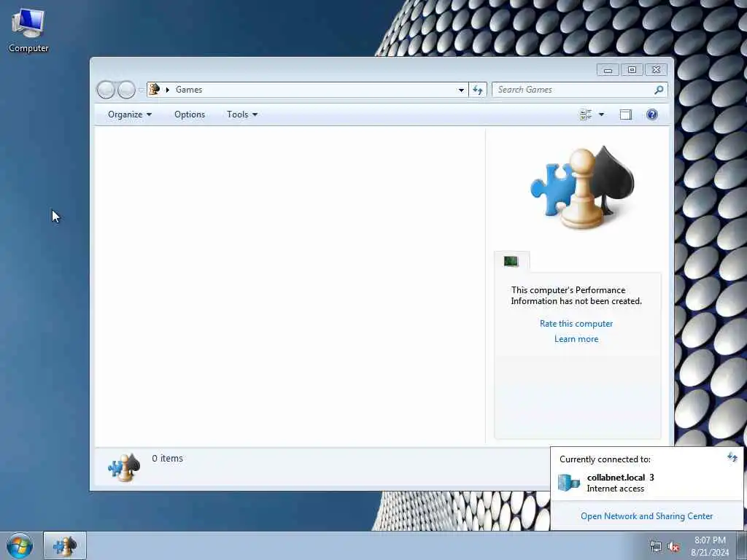Viewport: 747px width, 560px height.
Task: Click the Learn more link
Action: (x=576, y=338)
